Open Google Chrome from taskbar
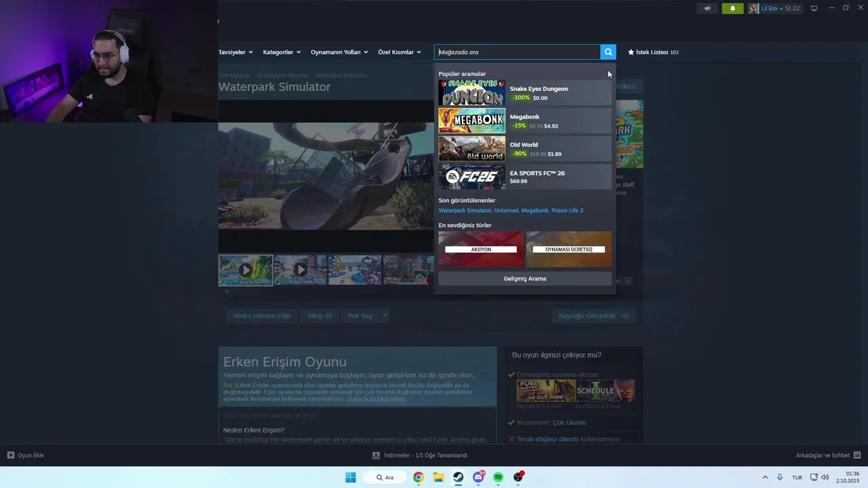 pos(418,477)
